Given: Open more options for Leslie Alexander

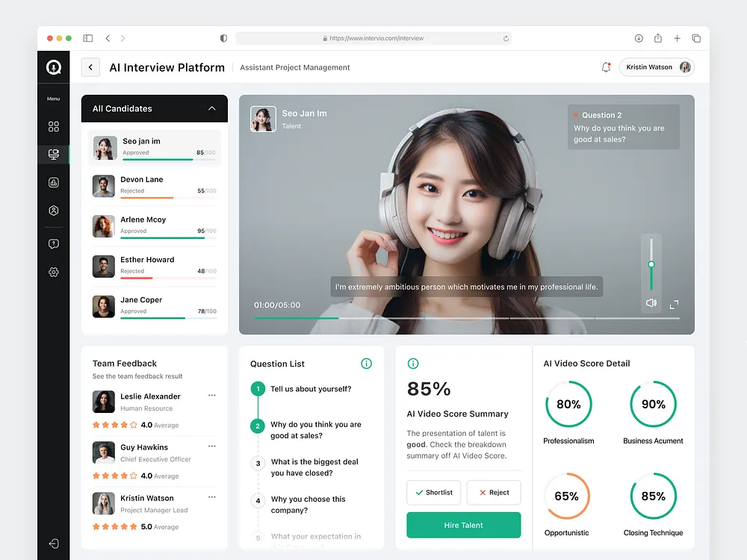Looking at the screenshot, I should coord(211,394).
